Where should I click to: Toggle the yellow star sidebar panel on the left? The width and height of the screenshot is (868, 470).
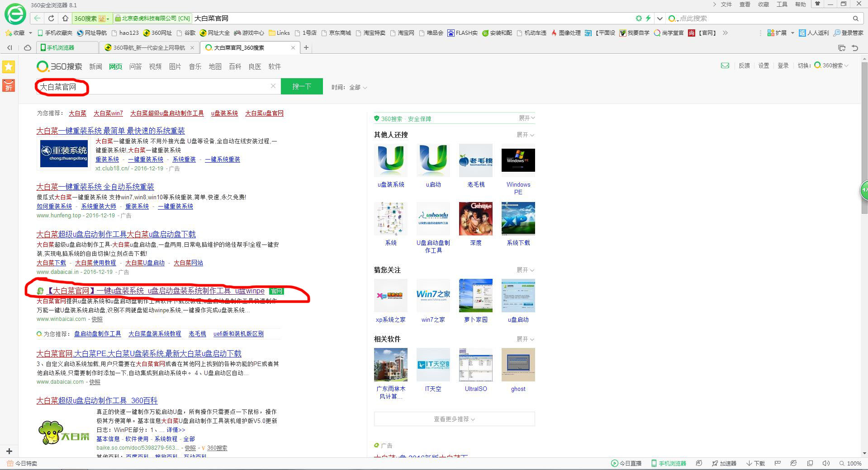pyautogui.click(x=8, y=66)
